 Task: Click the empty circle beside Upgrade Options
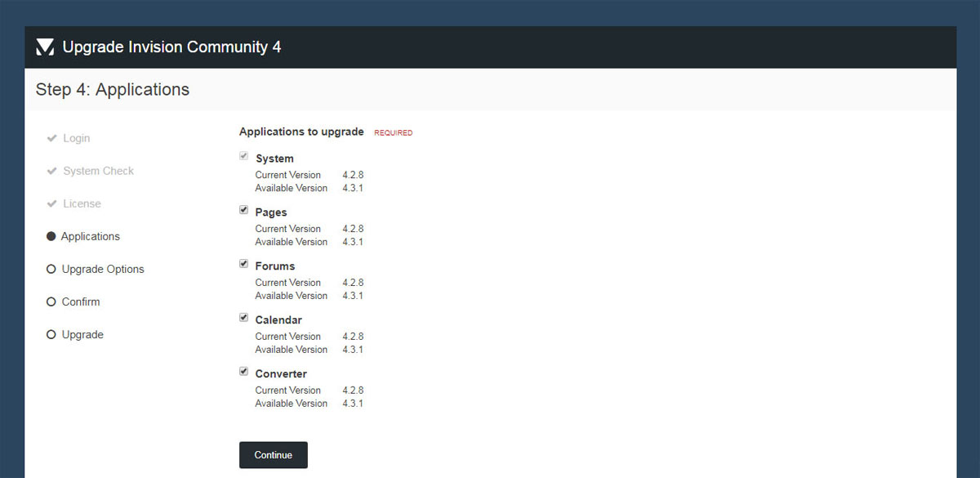pos(51,269)
